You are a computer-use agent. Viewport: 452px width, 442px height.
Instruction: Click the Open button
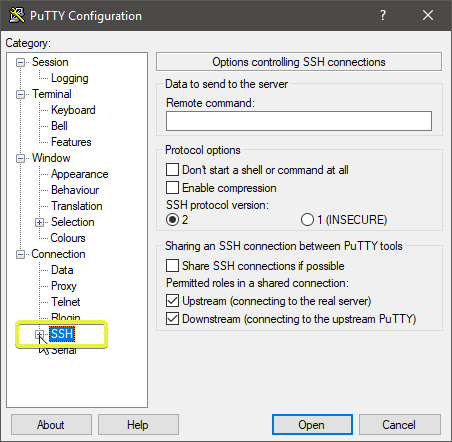coord(312,425)
